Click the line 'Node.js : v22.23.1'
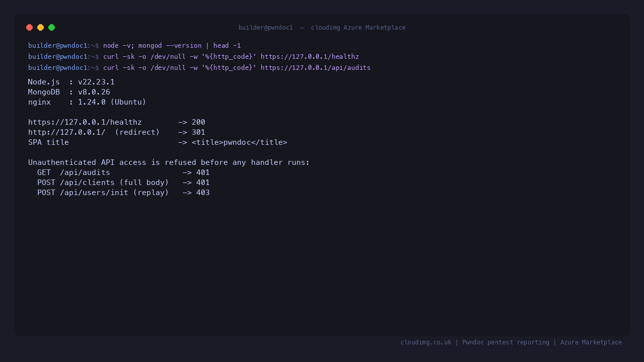The image size is (644, 362). pyautogui.click(x=71, y=82)
